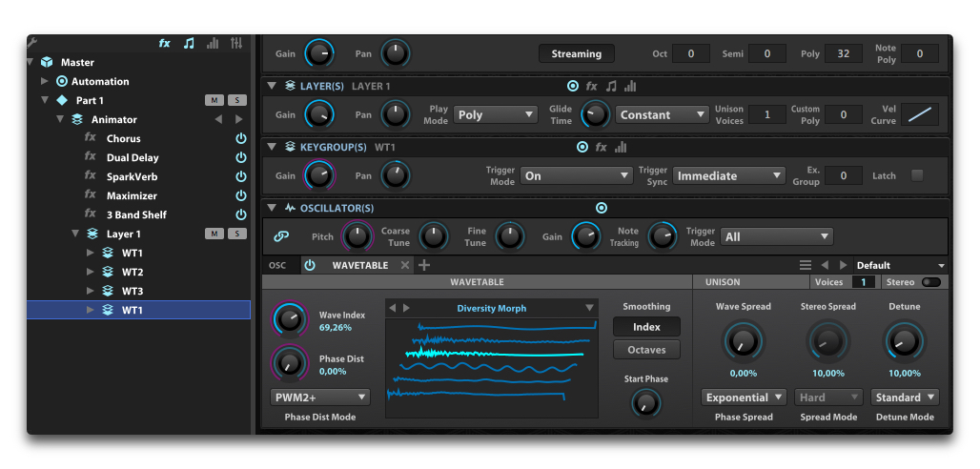The height and width of the screenshot is (469, 980).
Task: Select the Master cube icon
Action: pyautogui.click(x=47, y=63)
